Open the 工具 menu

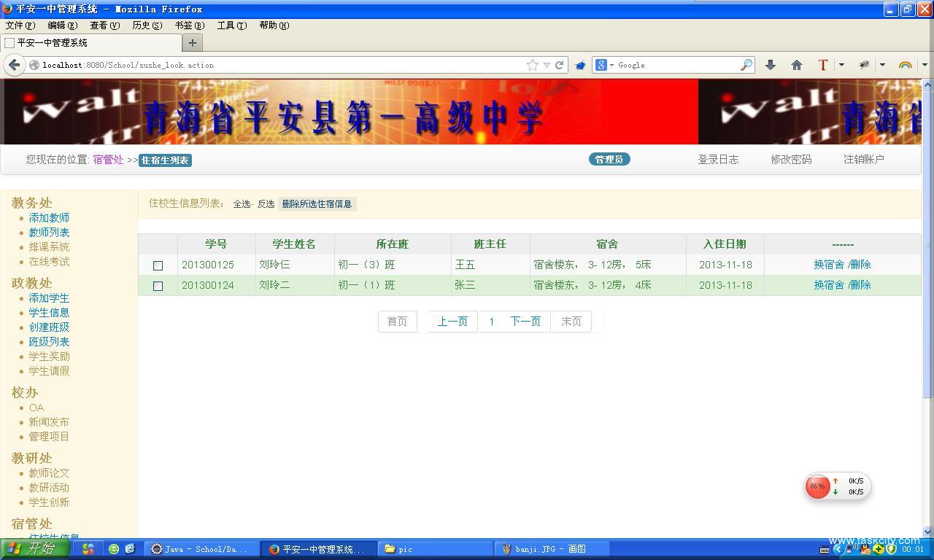click(231, 25)
